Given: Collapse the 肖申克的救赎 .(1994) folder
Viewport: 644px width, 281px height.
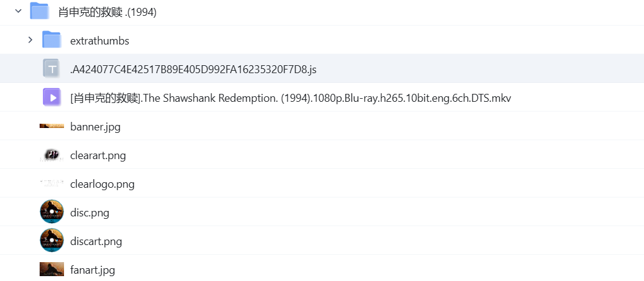Looking at the screenshot, I should (18, 11).
